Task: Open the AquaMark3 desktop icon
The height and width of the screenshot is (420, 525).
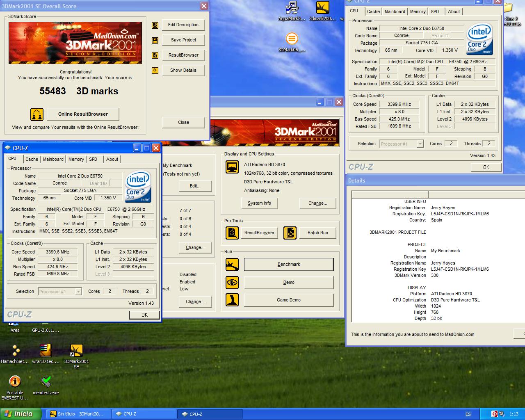Action: (292, 11)
